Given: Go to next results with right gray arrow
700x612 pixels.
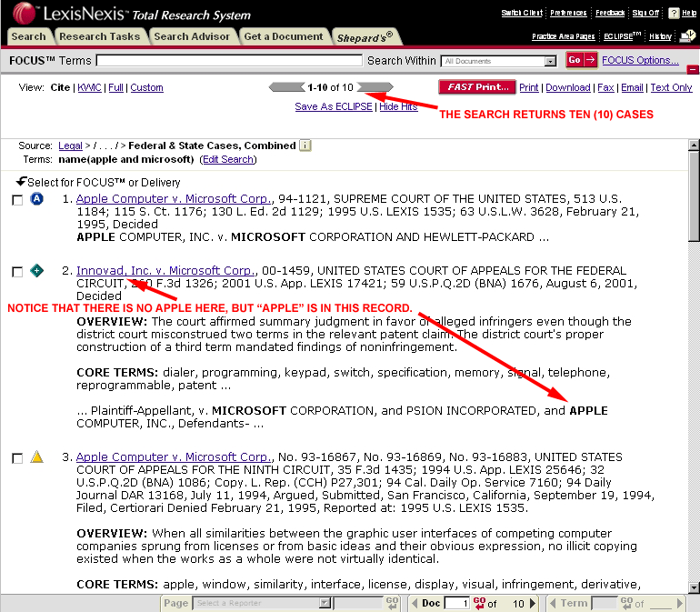Looking at the screenshot, I should (x=375, y=87).
